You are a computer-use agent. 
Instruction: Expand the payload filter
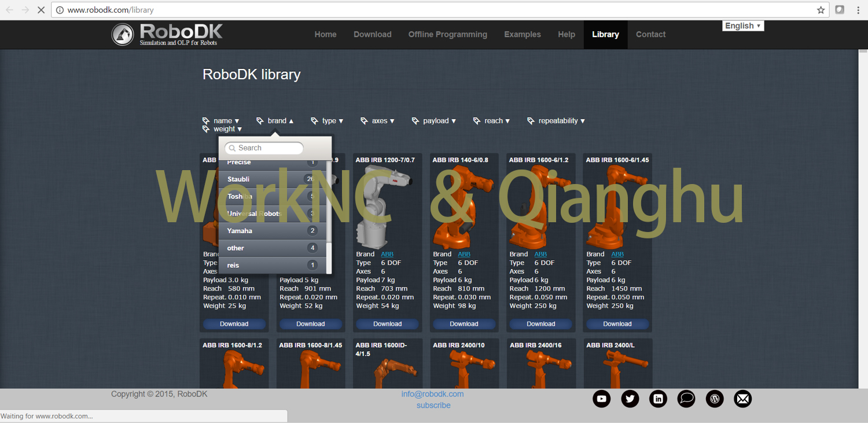tap(433, 120)
